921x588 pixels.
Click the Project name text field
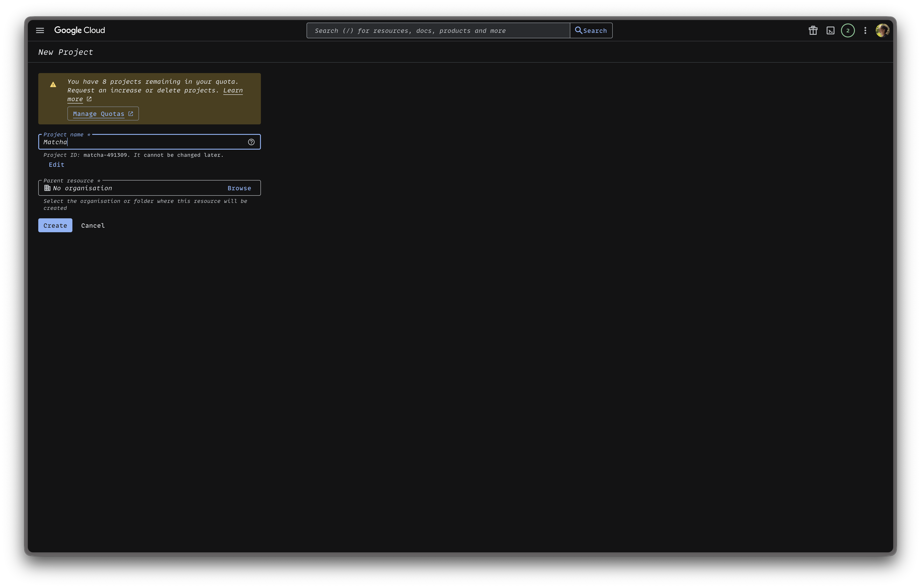pyautogui.click(x=145, y=142)
